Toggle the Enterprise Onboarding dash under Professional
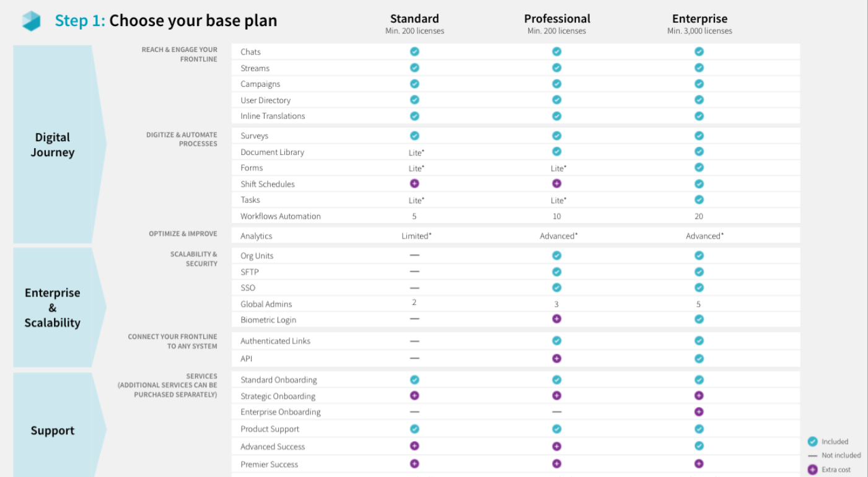868x477 pixels. [x=556, y=411]
